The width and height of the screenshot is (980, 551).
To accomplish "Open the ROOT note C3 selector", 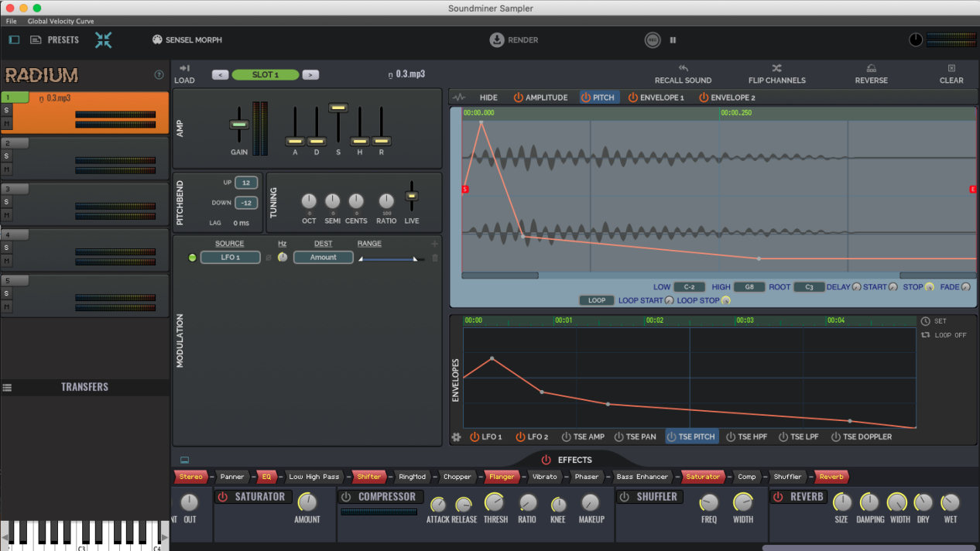I will click(808, 287).
